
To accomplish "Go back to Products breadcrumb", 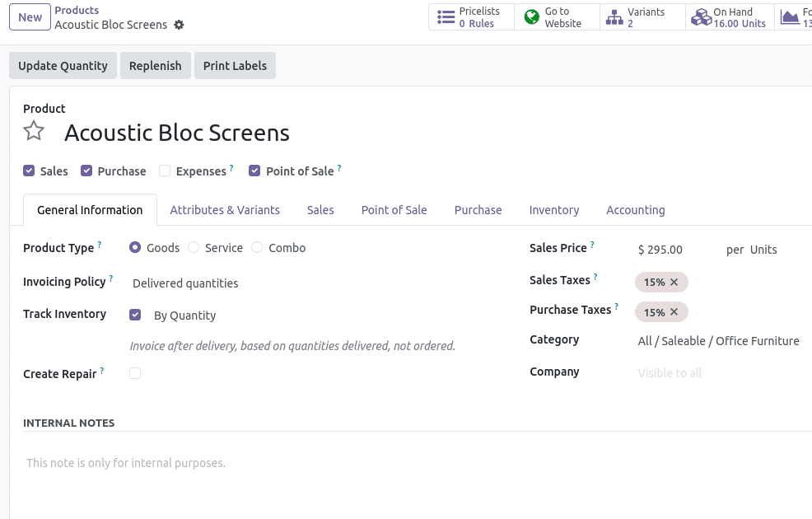I will click(77, 11).
